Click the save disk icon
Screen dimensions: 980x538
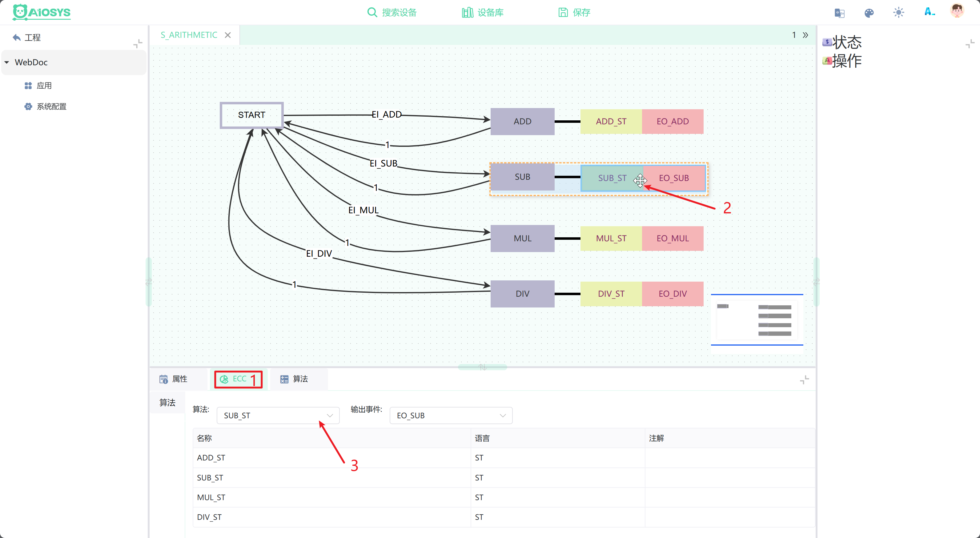(563, 13)
